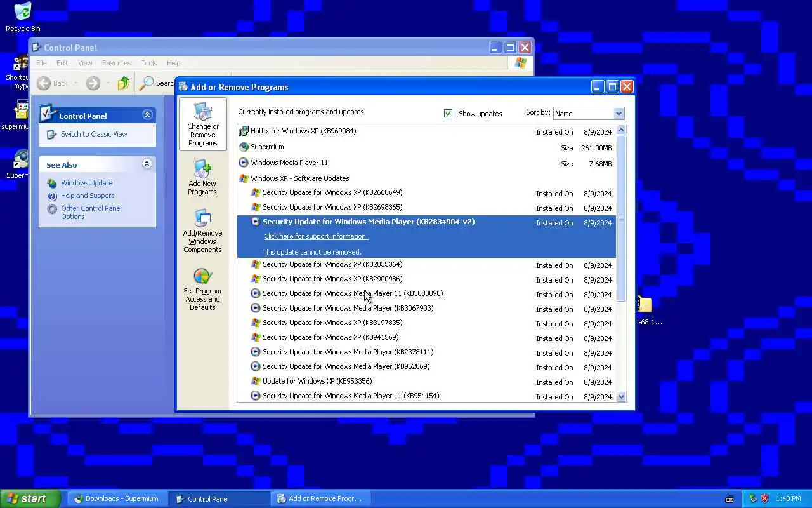Open Help and Support link
The image size is (812, 508).
coord(88,196)
